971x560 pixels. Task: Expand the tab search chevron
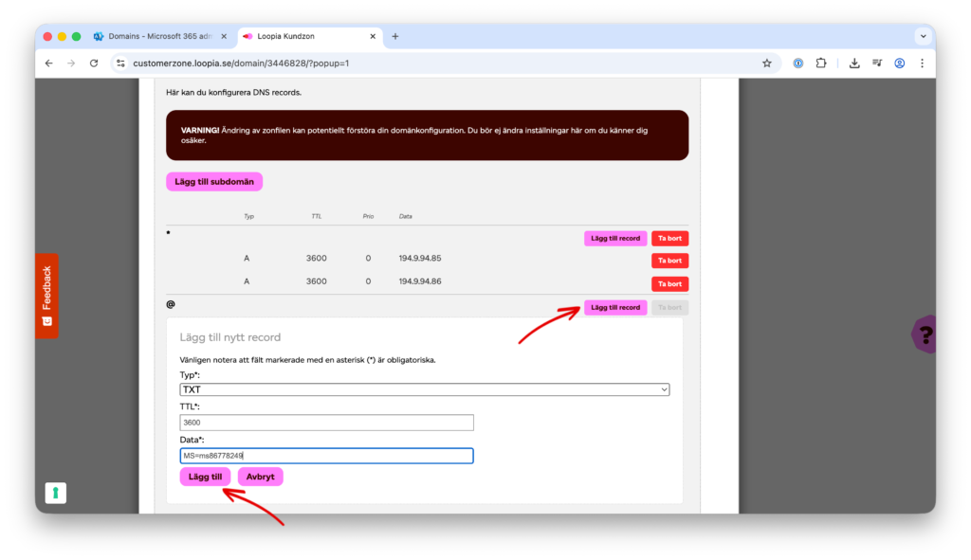(923, 36)
